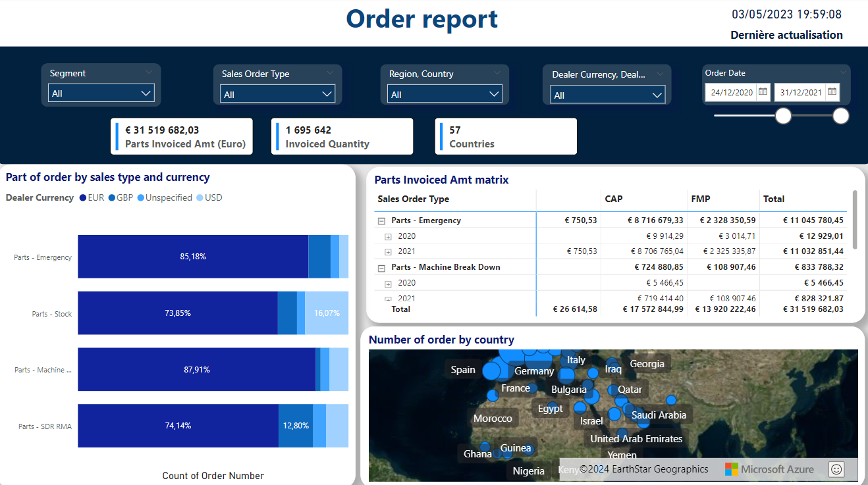Click the EUR legend dot

click(x=83, y=197)
